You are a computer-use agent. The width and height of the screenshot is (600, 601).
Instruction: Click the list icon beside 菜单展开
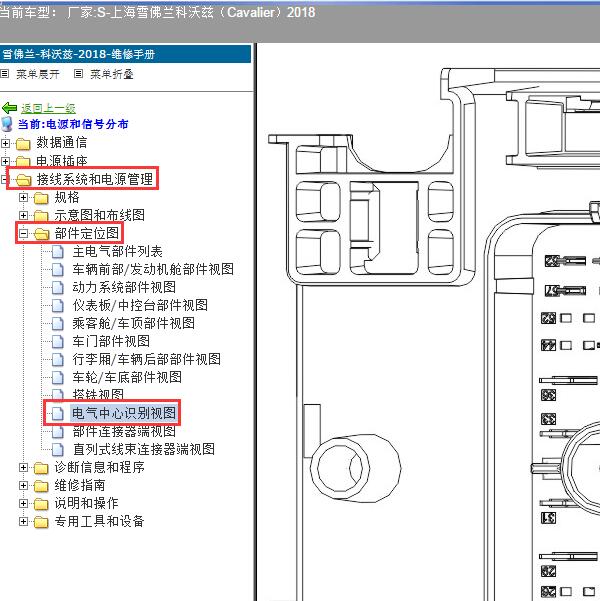[x=4, y=74]
